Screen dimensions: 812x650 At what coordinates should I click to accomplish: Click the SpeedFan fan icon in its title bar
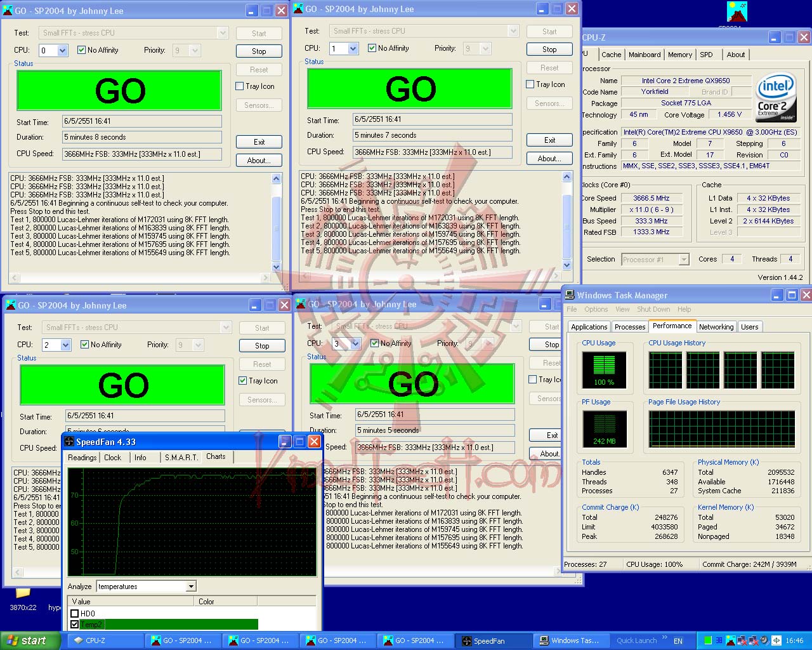click(69, 442)
